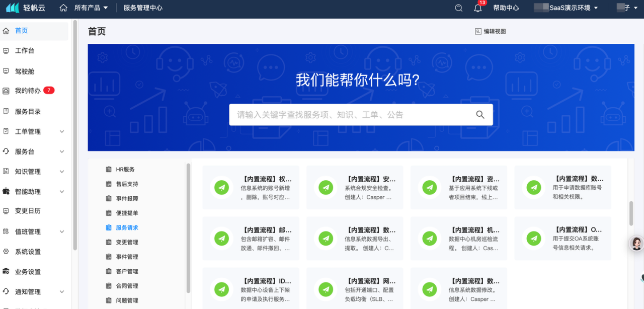The height and width of the screenshot is (309, 644).
Task: Open 【内置流程】机... service card
Action: point(458,239)
